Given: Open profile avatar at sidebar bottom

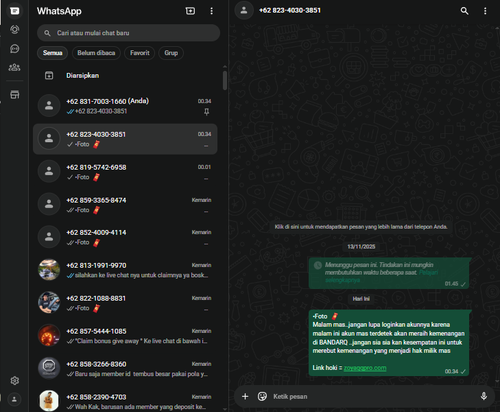Looking at the screenshot, I should (14, 399).
